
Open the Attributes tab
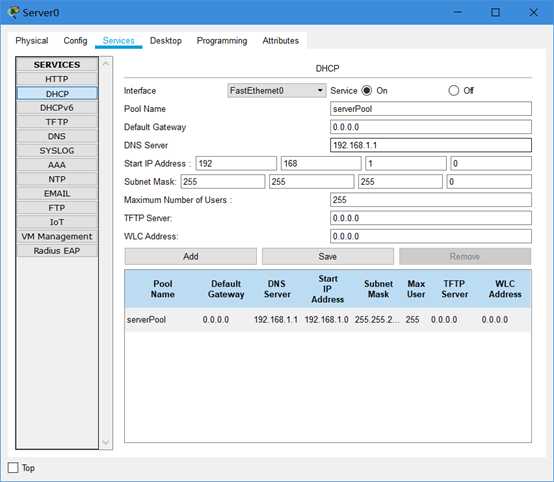point(281,41)
